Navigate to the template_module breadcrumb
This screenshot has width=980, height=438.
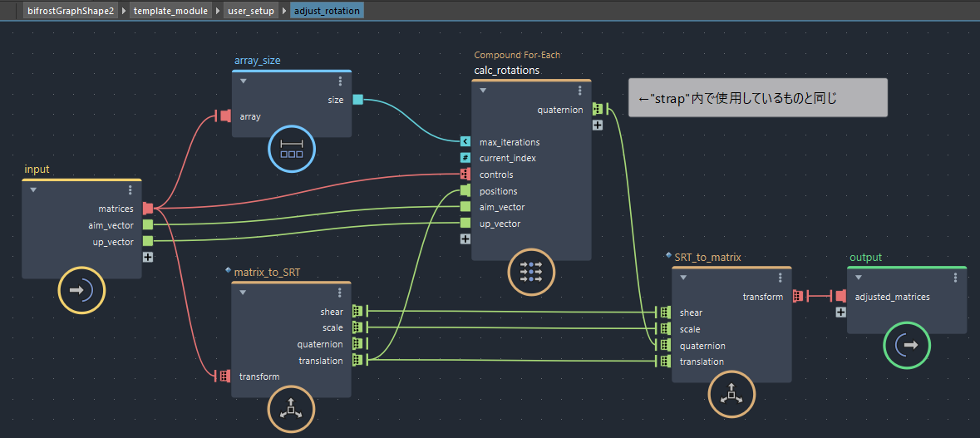[x=170, y=11]
